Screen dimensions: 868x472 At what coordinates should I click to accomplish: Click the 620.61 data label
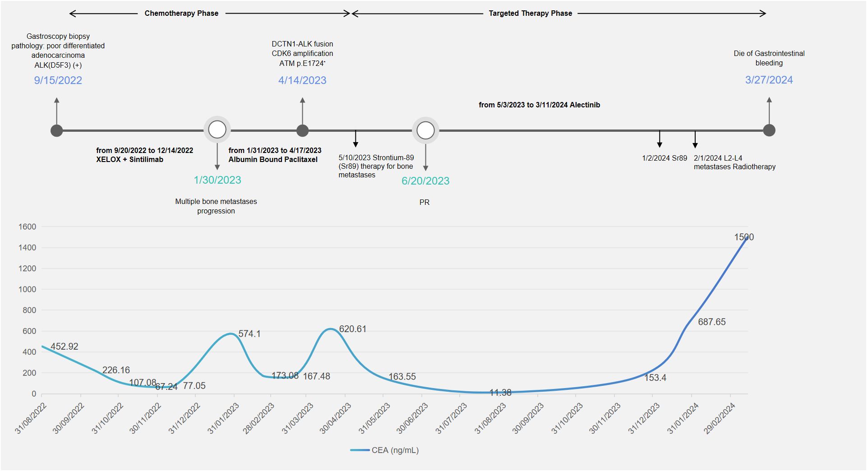point(352,329)
